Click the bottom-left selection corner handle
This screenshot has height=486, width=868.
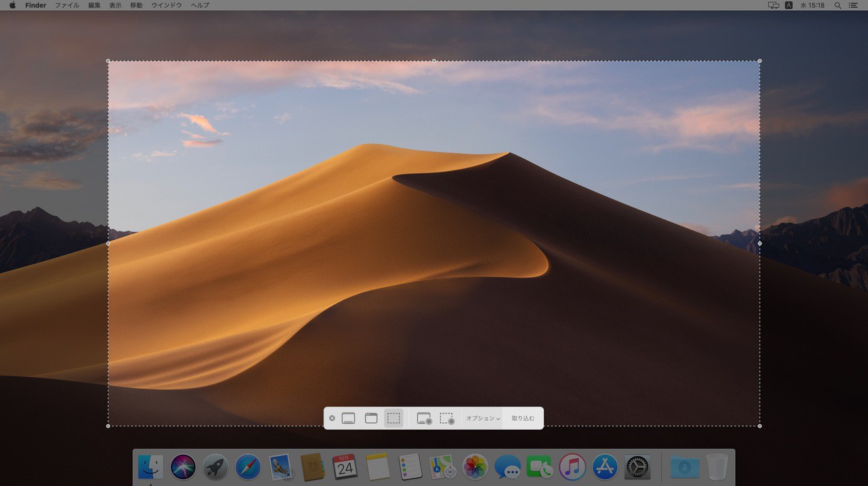pos(108,426)
